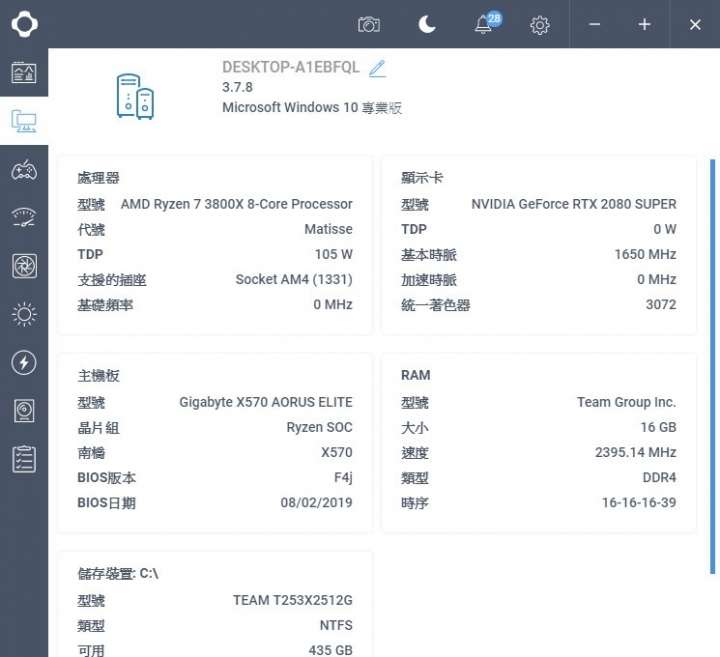Viewport: 720px width, 657px height.
Task: Click the 2395.14 MHz RAM speed
Action: 636,452
